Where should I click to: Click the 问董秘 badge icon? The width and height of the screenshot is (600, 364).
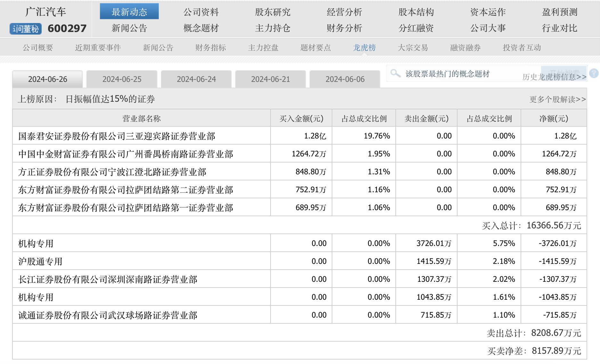coord(26,29)
